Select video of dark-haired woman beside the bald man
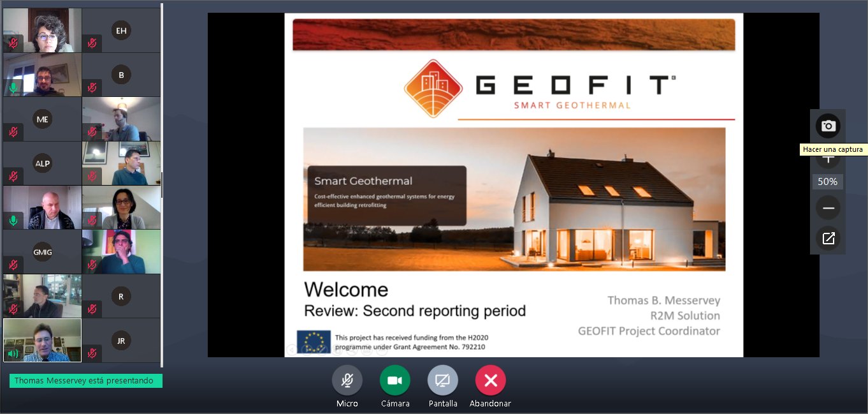The height and width of the screenshot is (414, 868). [x=121, y=207]
